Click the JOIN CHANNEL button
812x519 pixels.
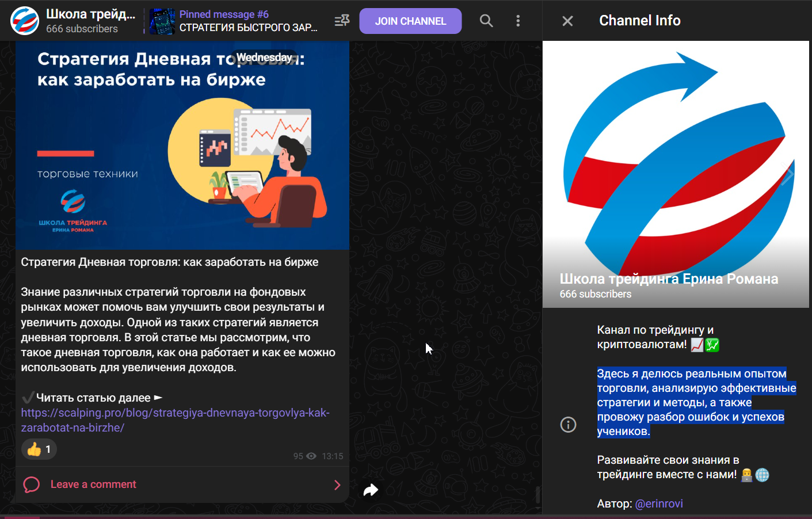[410, 21]
